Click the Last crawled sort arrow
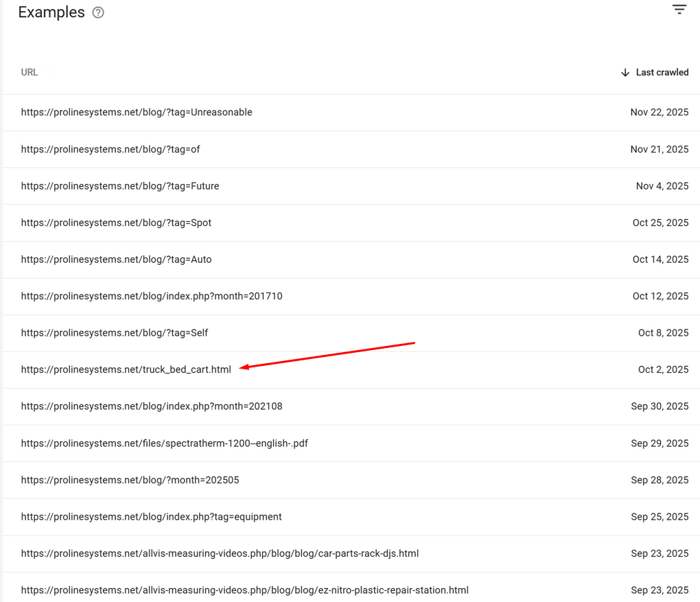 click(x=625, y=73)
